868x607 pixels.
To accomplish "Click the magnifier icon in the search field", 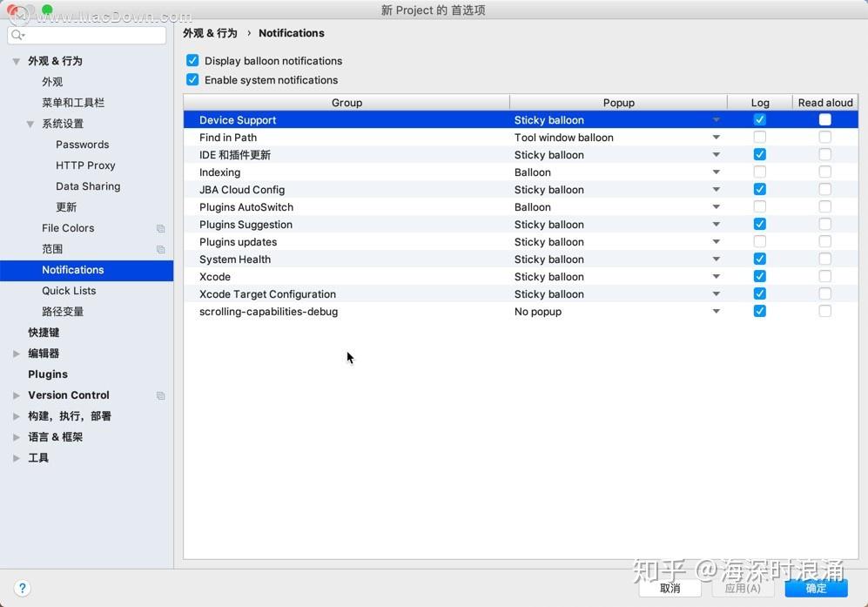I will click(x=16, y=35).
